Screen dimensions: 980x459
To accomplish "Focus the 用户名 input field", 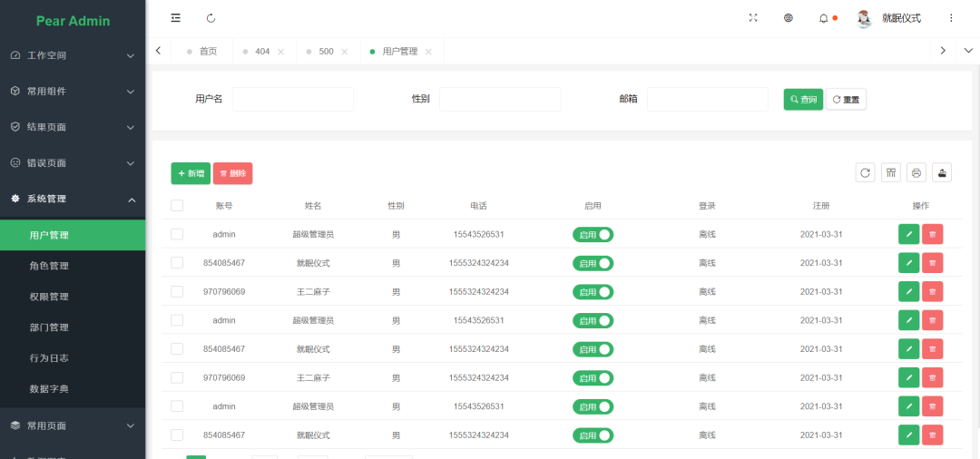I will tap(293, 99).
